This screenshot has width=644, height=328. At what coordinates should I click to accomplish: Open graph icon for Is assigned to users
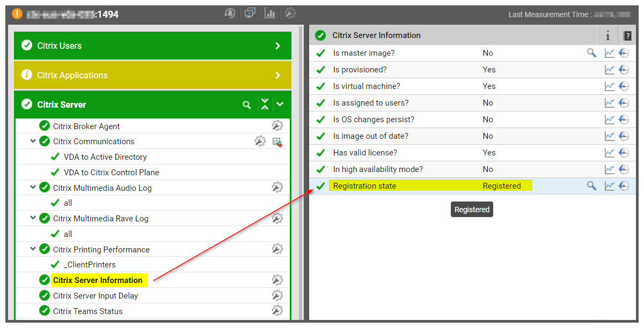(x=610, y=103)
